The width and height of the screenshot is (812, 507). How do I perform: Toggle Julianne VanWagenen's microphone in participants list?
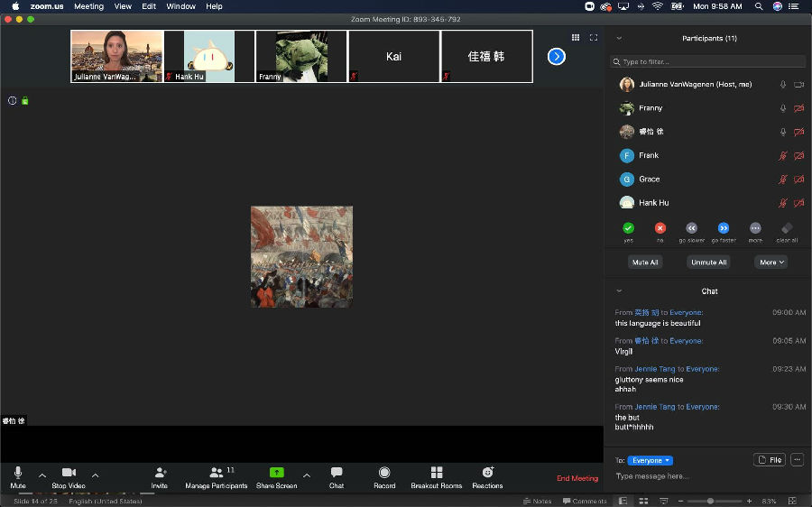click(783, 85)
